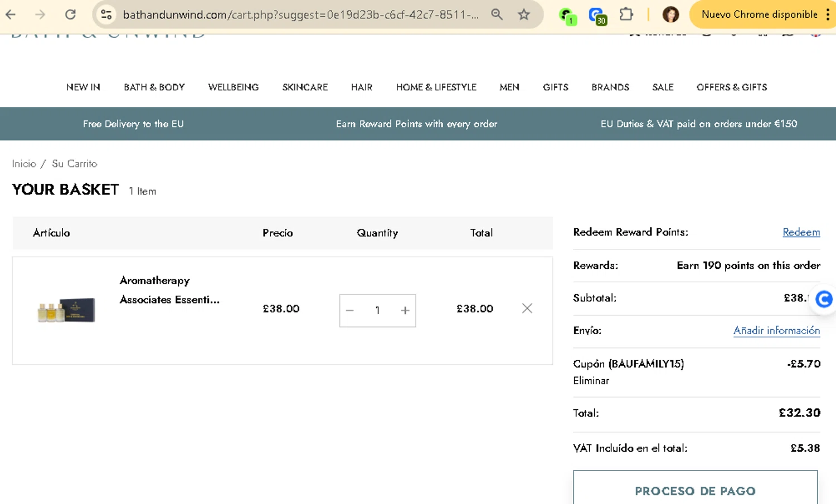This screenshot has width=836, height=504.
Task: Click the Su Carrito breadcrumb
Action: pyautogui.click(x=74, y=164)
